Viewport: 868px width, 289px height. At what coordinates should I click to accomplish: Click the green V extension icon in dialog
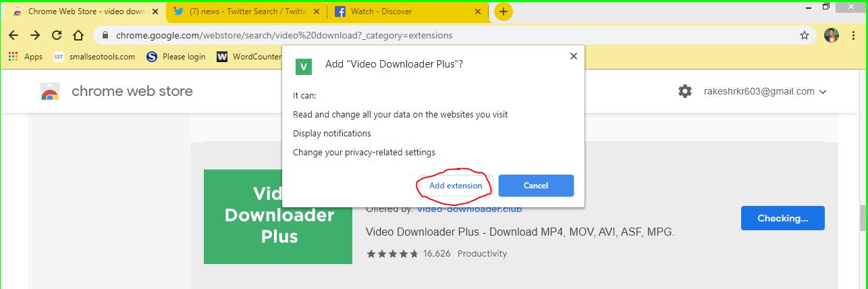304,66
